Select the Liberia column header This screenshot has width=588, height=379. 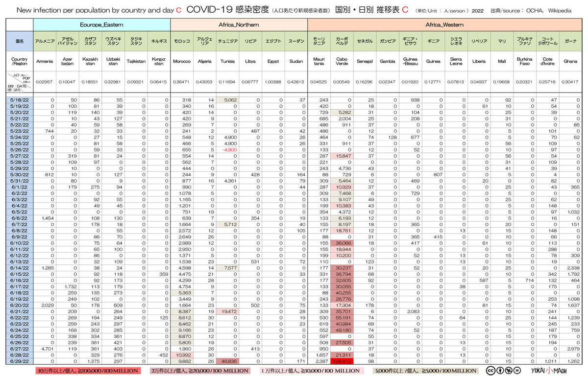[x=479, y=62]
